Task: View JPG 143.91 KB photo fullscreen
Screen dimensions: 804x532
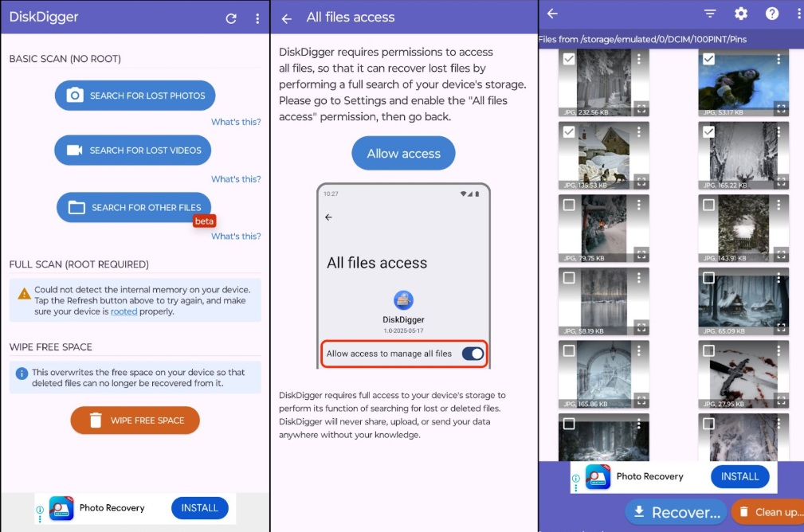Action: (781, 254)
